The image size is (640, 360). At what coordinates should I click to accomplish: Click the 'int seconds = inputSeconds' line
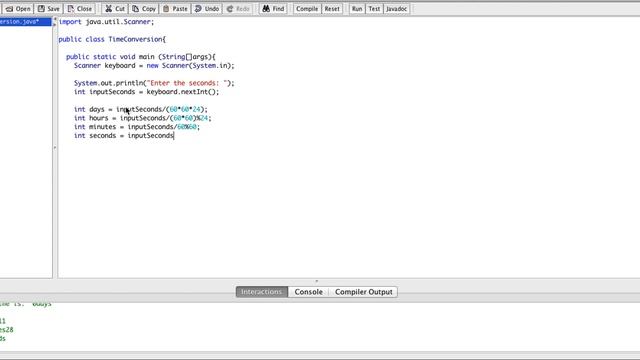coord(124,136)
